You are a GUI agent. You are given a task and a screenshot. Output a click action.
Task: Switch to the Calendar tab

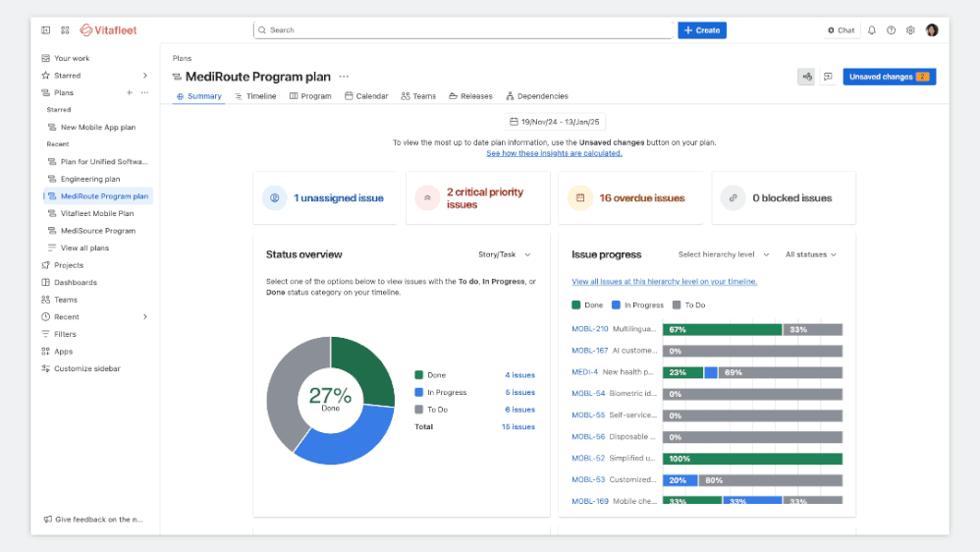click(366, 96)
